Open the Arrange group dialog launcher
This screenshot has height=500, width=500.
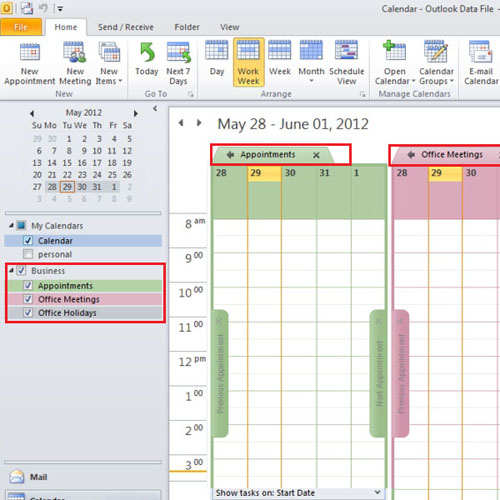(362, 94)
